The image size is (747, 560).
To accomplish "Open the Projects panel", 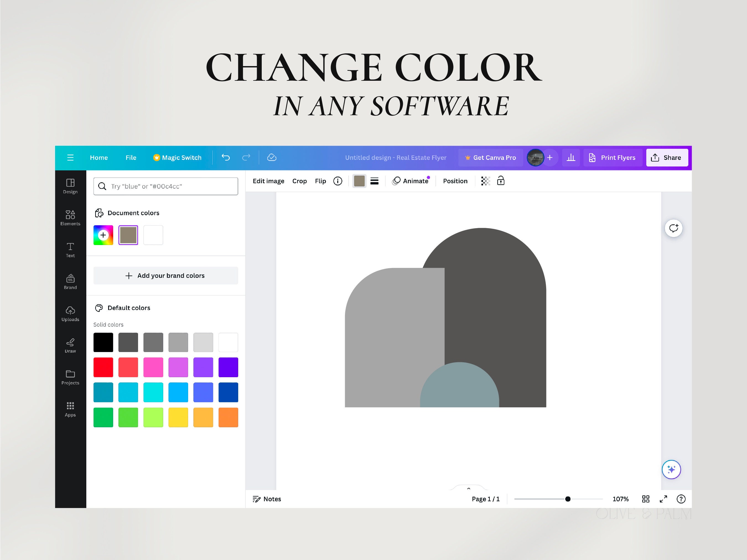I will [x=70, y=377].
